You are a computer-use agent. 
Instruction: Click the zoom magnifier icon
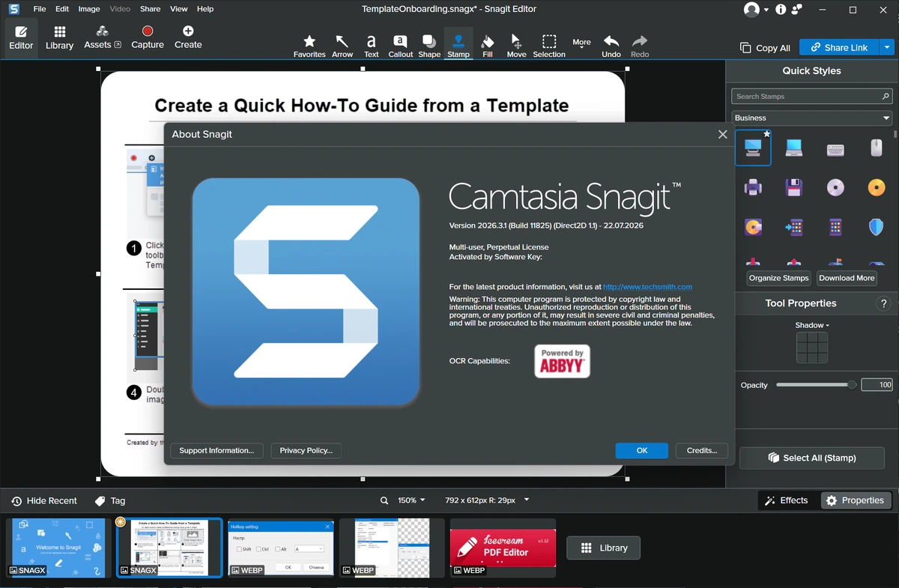tap(384, 500)
